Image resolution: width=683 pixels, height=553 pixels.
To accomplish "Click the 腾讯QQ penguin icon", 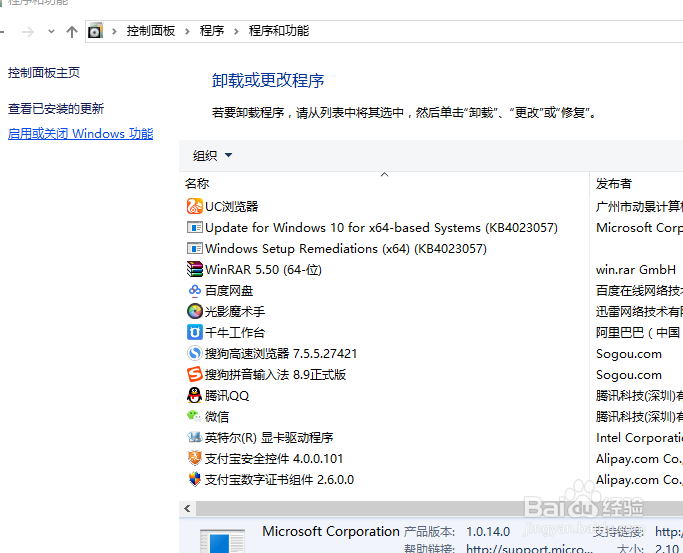I will 195,395.
